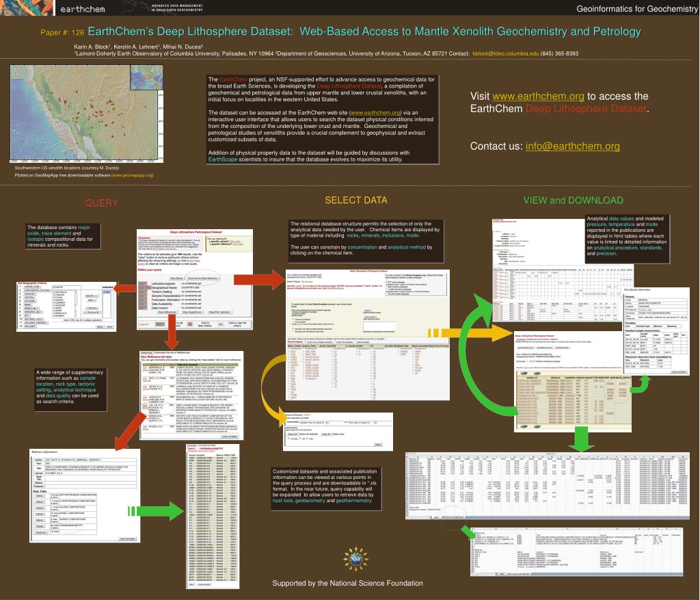This screenshot has width=700, height=600.
Task: Click the 'Paper #: 126' label
Action: 62,32
